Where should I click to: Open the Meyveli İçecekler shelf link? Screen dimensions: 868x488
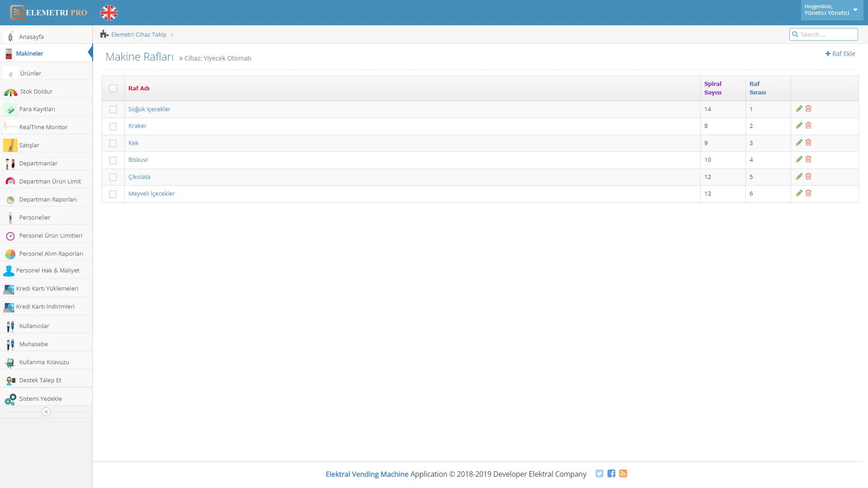[x=151, y=193]
